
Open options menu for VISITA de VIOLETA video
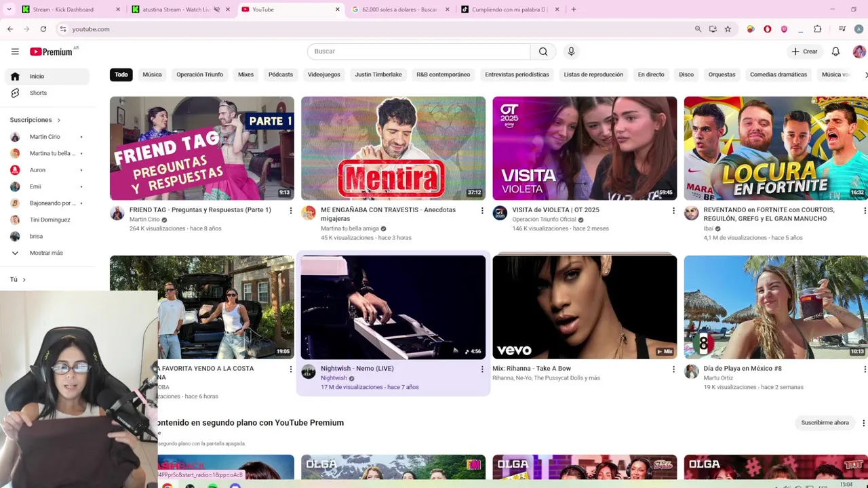(673, 211)
